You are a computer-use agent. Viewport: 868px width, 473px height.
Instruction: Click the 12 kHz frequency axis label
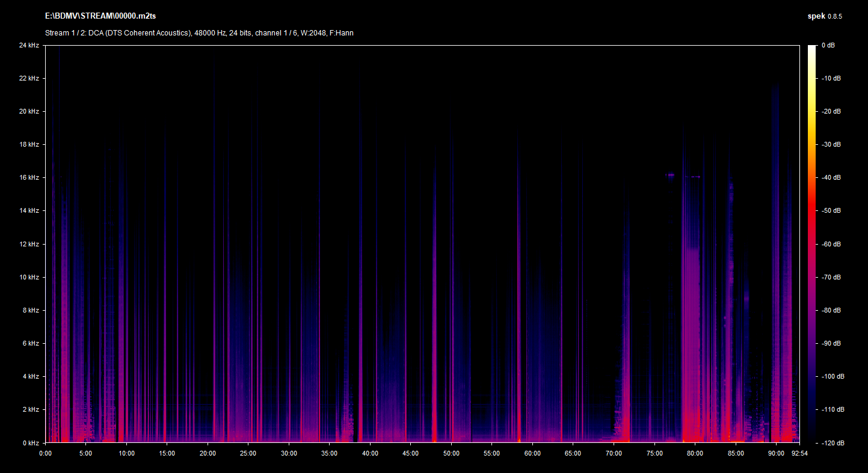point(29,244)
